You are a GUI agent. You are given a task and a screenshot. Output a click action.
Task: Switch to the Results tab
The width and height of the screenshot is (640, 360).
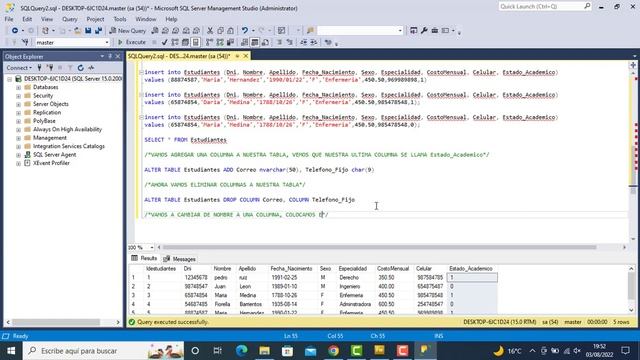tap(144, 258)
